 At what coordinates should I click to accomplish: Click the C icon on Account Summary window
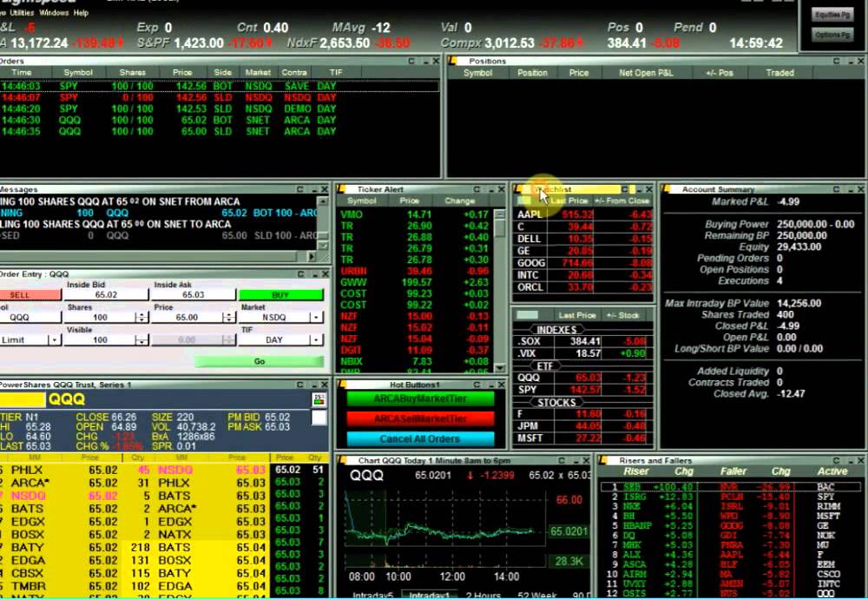point(837,189)
